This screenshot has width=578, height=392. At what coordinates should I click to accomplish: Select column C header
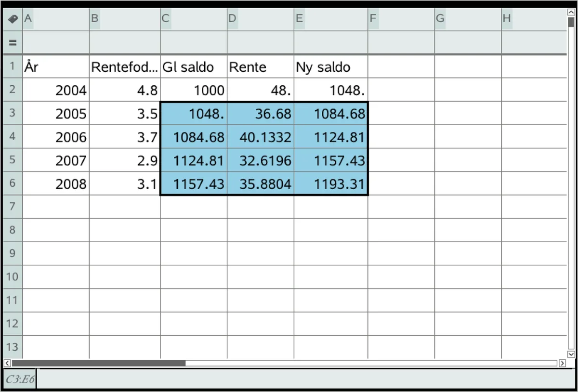[194, 19]
